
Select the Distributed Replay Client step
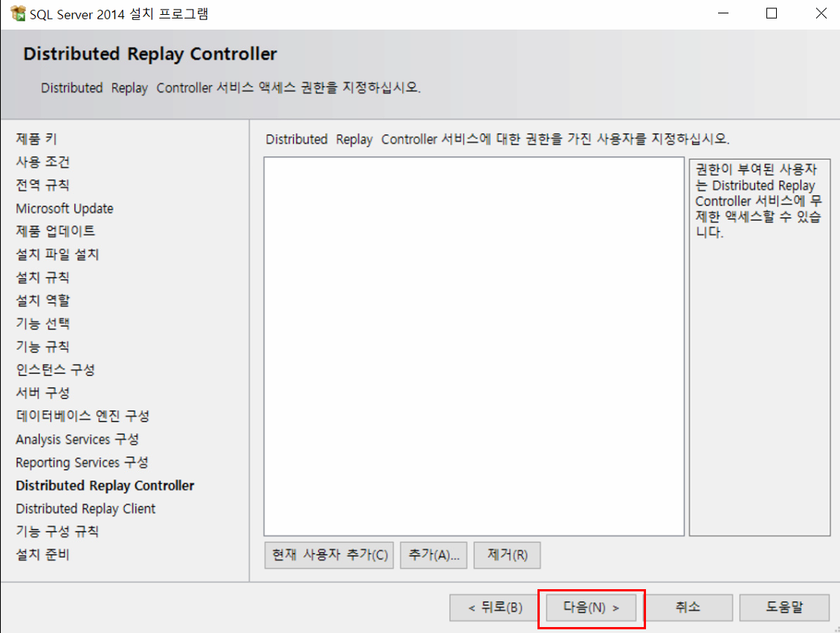pos(85,508)
